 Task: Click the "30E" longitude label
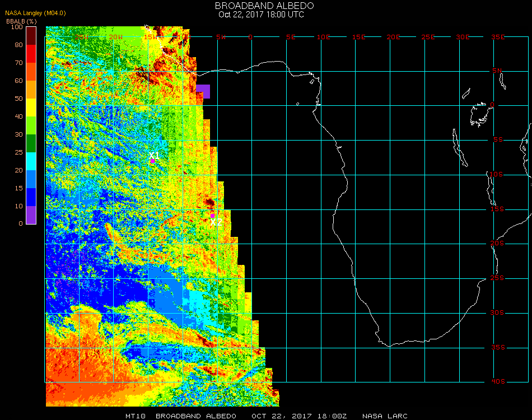click(x=463, y=37)
